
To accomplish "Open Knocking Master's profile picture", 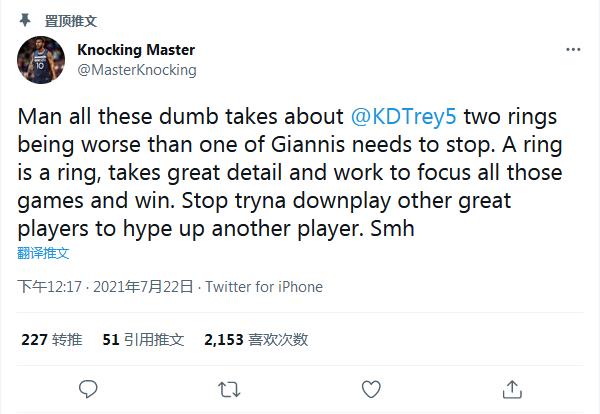I will pyautogui.click(x=41, y=60).
